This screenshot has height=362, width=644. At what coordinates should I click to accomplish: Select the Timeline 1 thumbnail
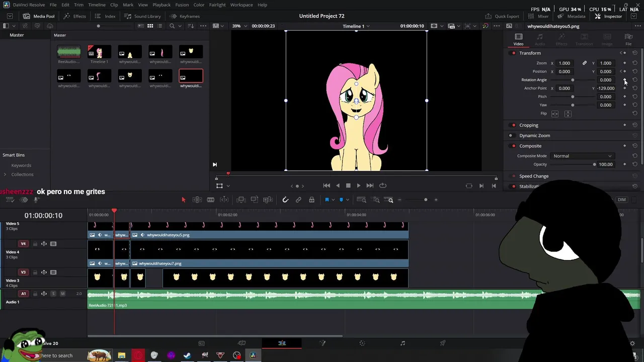[99, 52]
